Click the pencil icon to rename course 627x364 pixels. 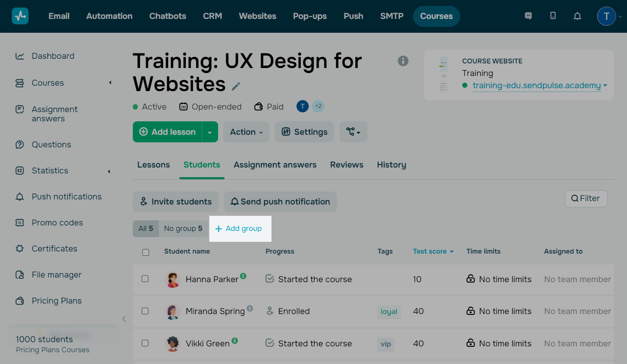point(236,86)
